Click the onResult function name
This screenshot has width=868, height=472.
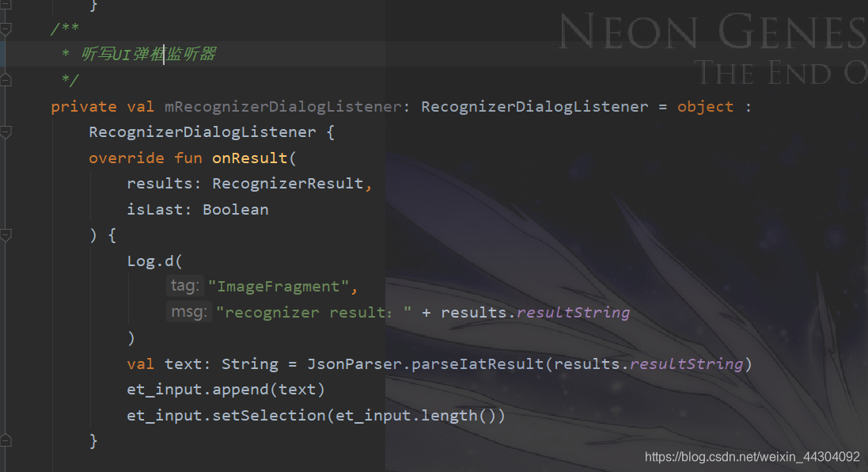[250, 158]
